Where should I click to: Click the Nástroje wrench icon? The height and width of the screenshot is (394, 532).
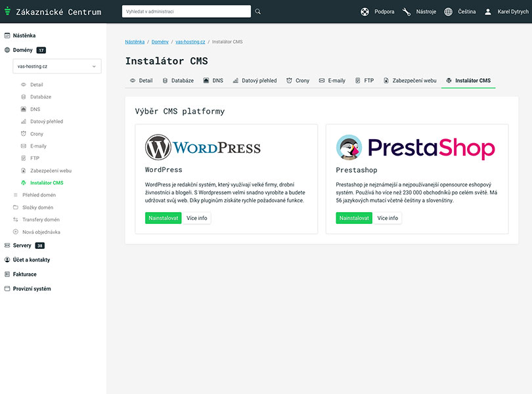(x=406, y=12)
